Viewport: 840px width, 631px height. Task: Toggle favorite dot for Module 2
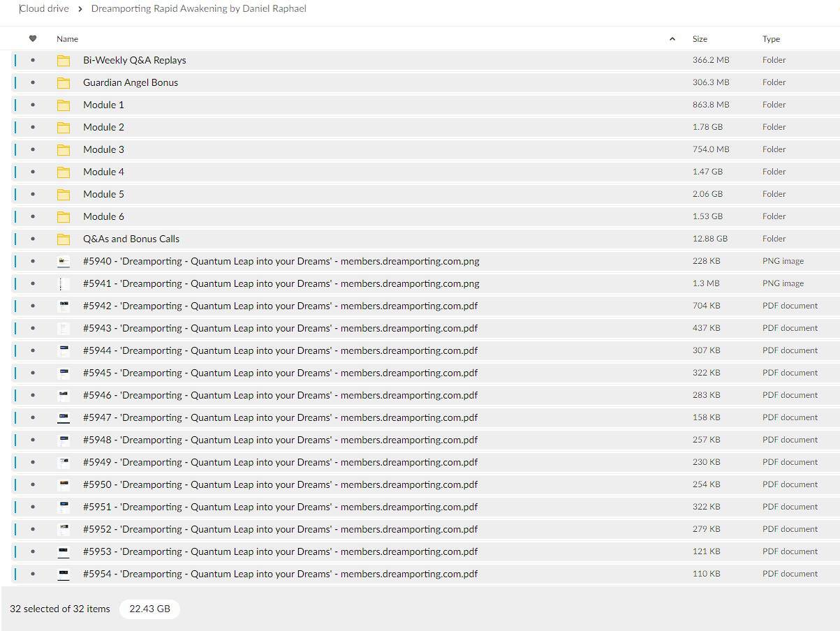33,127
